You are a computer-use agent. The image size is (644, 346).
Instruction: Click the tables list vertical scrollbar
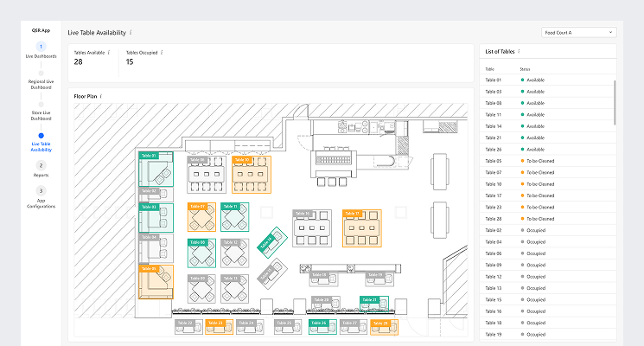click(615, 104)
